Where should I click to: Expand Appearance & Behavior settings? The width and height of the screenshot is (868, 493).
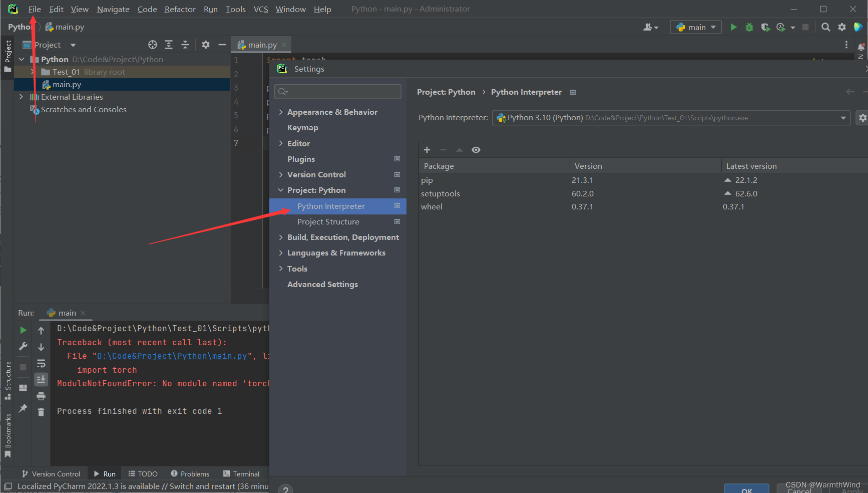281,112
